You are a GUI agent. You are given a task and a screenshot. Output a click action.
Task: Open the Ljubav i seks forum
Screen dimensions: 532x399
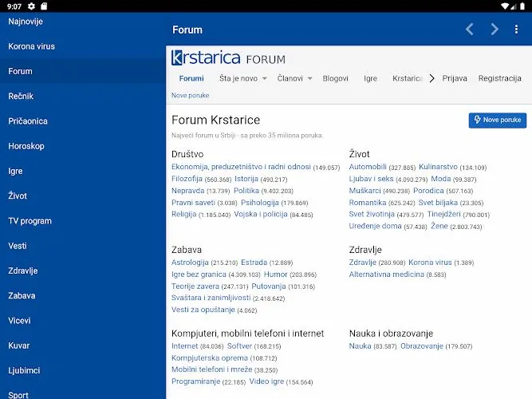tap(371, 179)
